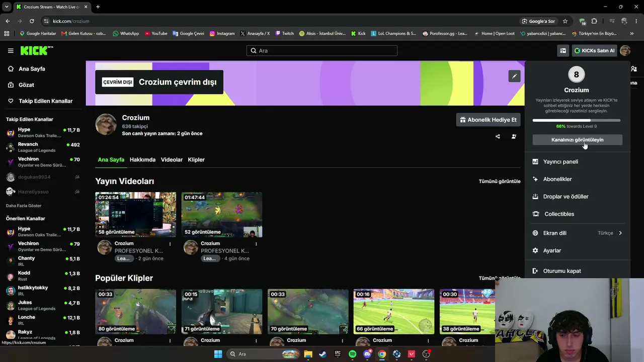This screenshot has width=644, height=362.
Task: Click Tümünü görüntüle for Yayın Videoları
Action: (500, 182)
